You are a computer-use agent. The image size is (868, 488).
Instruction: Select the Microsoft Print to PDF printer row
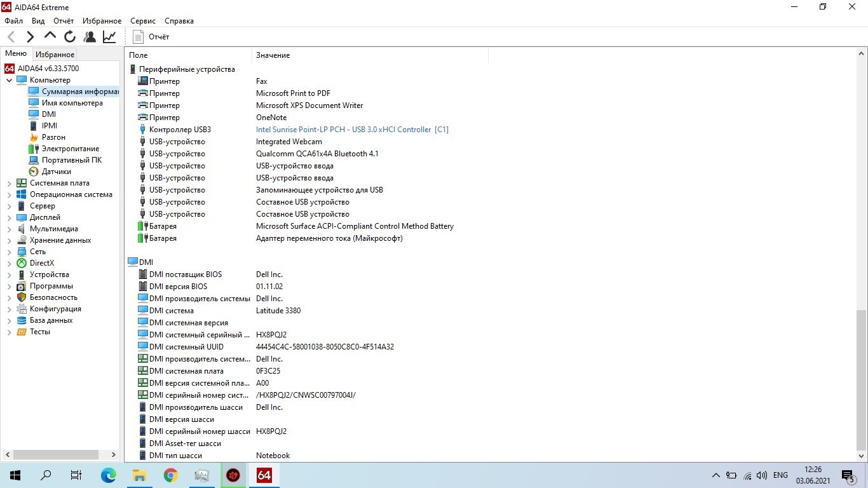click(x=293, y=93)
